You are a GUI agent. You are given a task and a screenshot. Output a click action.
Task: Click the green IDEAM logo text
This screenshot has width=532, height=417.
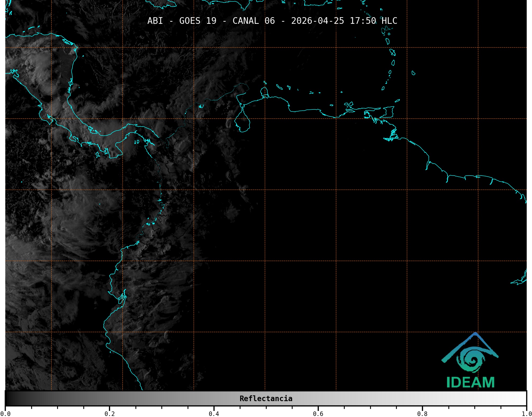[x=470, y=382]
